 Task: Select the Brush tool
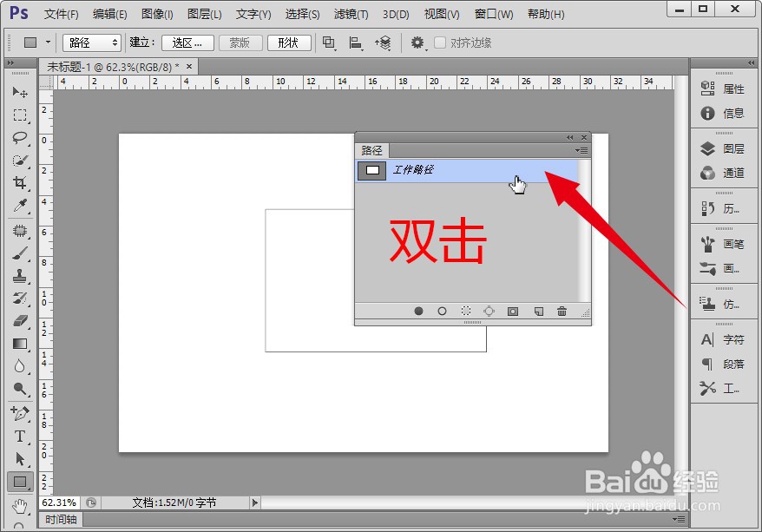point(20,253)
